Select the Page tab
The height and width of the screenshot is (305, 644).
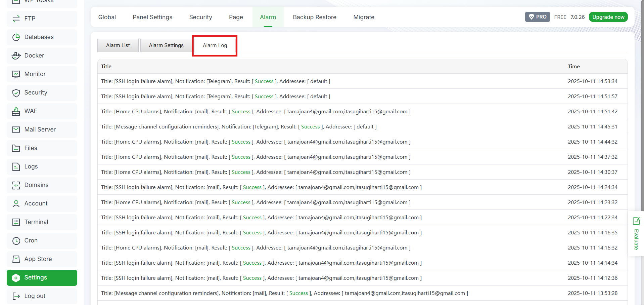236,17
